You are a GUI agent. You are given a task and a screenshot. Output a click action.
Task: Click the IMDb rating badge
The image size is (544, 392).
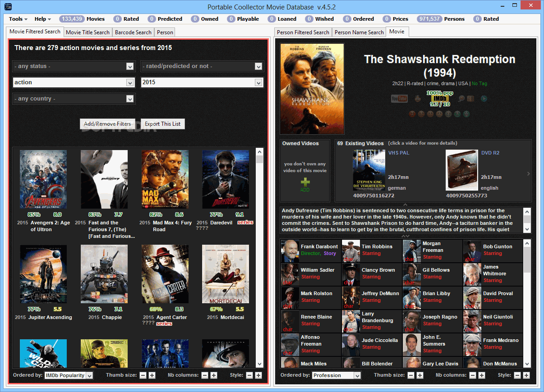click(440, 98)
